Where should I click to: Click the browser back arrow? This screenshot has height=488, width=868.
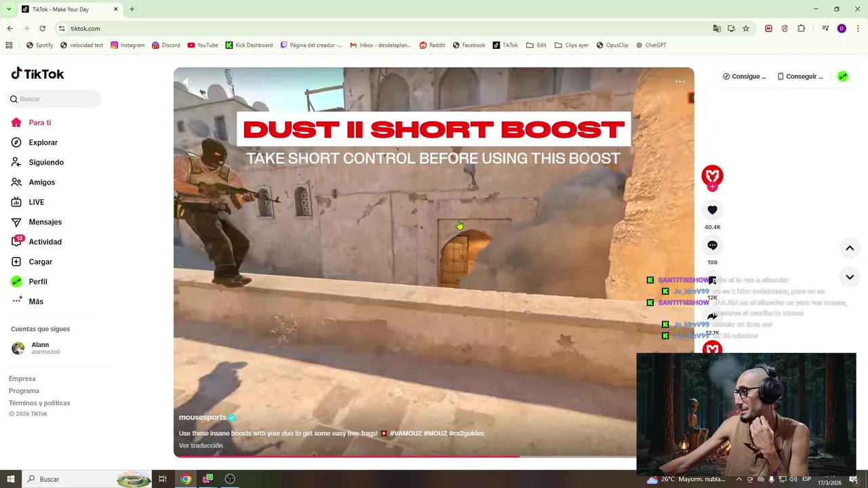[9, 28]
